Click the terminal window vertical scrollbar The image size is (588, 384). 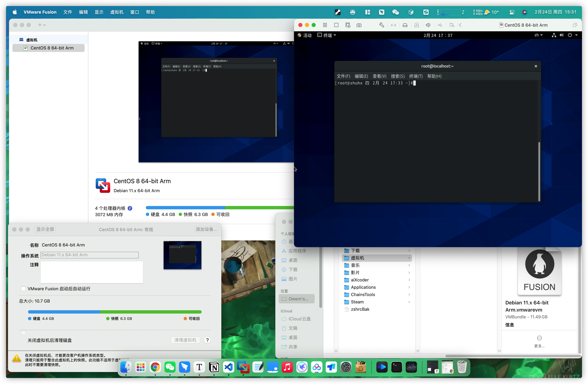coord(539,172)
